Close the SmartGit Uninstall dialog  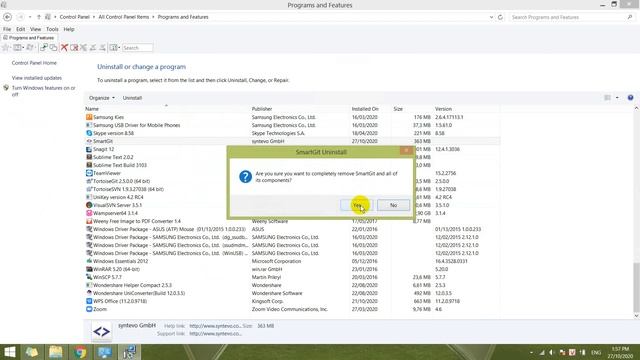(406, 151)
